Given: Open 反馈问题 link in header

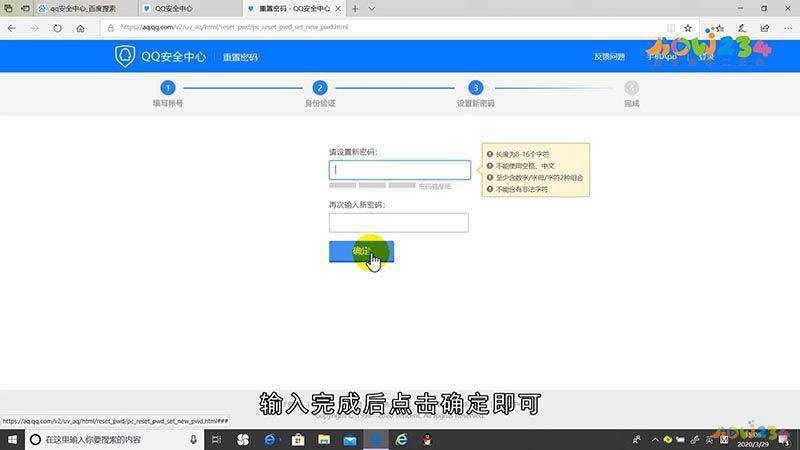Looking at the screenshot, I should point(609,57).
